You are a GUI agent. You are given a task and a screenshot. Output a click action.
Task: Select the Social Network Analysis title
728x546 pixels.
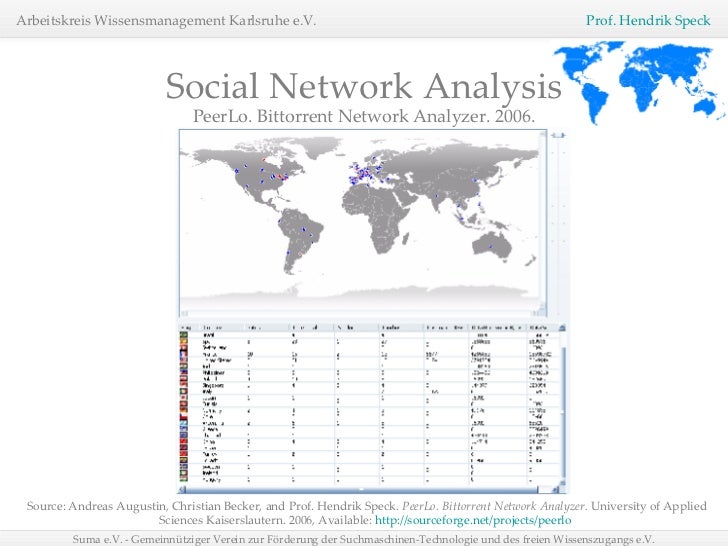pyautogui.click(x=364, y=86)
